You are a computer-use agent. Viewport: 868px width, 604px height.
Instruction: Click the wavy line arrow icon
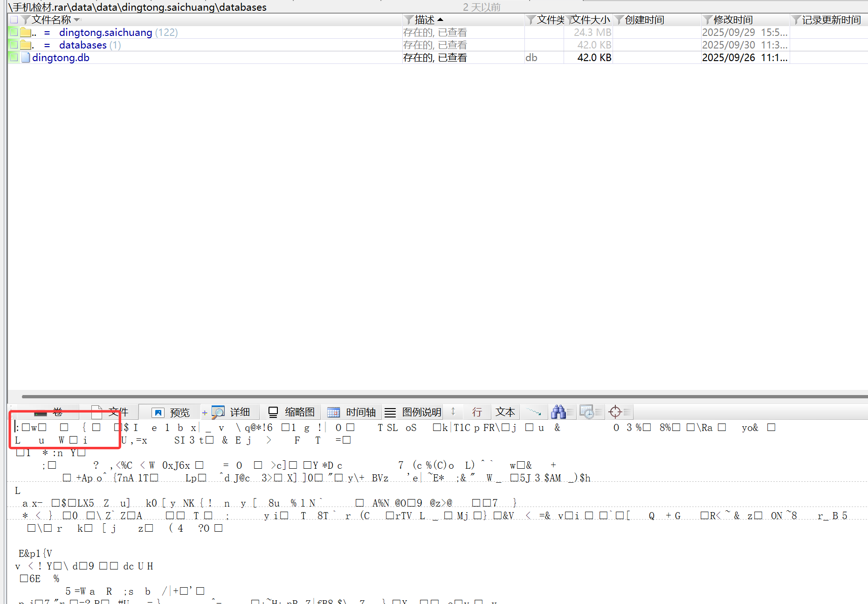tap(534, 412)
